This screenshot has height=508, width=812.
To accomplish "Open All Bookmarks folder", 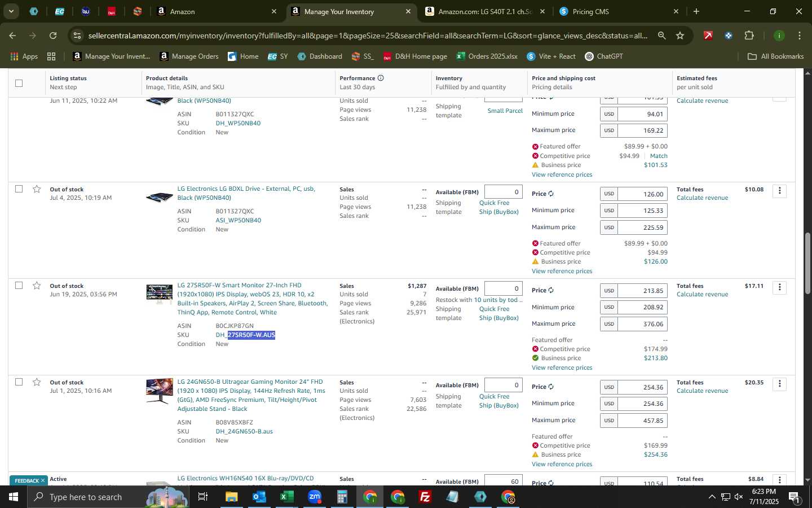I will pyautogui.click(x=775, y=56).
